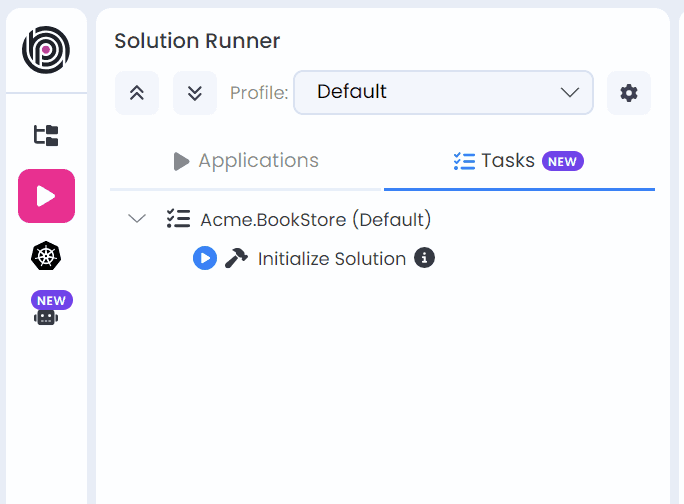Click the checklist icon beside Acme.BookStore
The width and height of the screenshot is (684, 504).
click(178, 219)
